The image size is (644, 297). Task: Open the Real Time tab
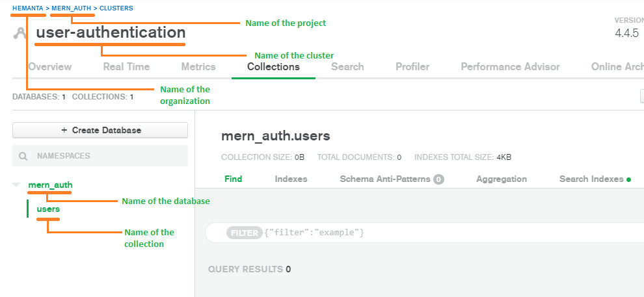(126, 66)
